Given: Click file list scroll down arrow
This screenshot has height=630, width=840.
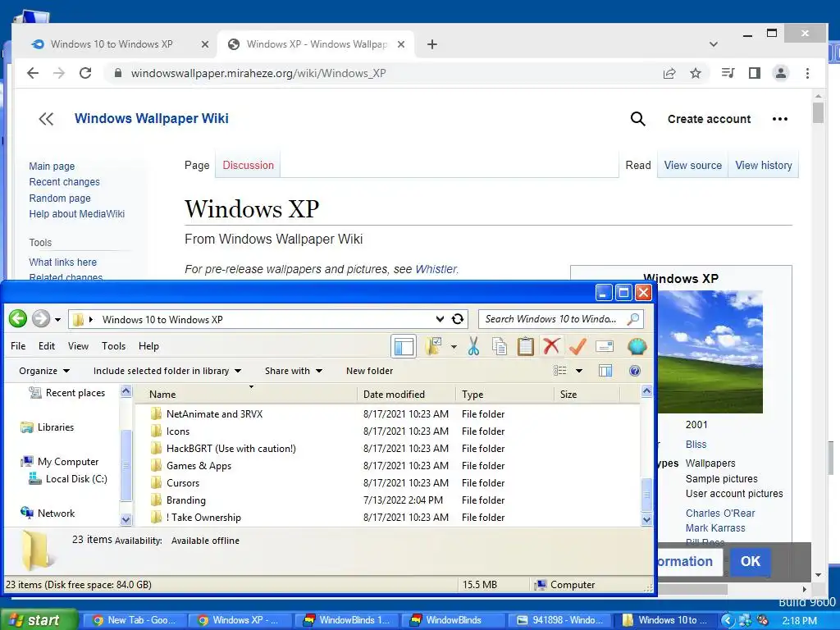Looking at the screenshot, I should coord(646,518).
